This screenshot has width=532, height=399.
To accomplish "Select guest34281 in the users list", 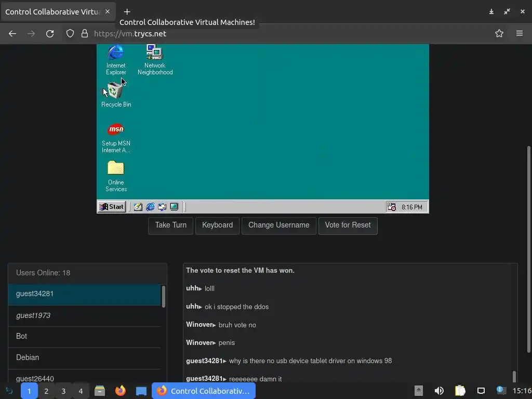I will pyautogui.click(x=84, y=294).
